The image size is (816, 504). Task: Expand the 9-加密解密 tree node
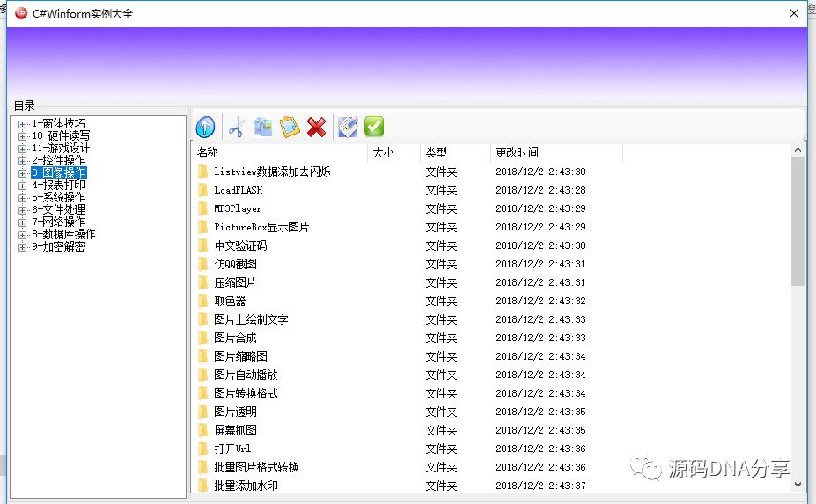[22, 247]
